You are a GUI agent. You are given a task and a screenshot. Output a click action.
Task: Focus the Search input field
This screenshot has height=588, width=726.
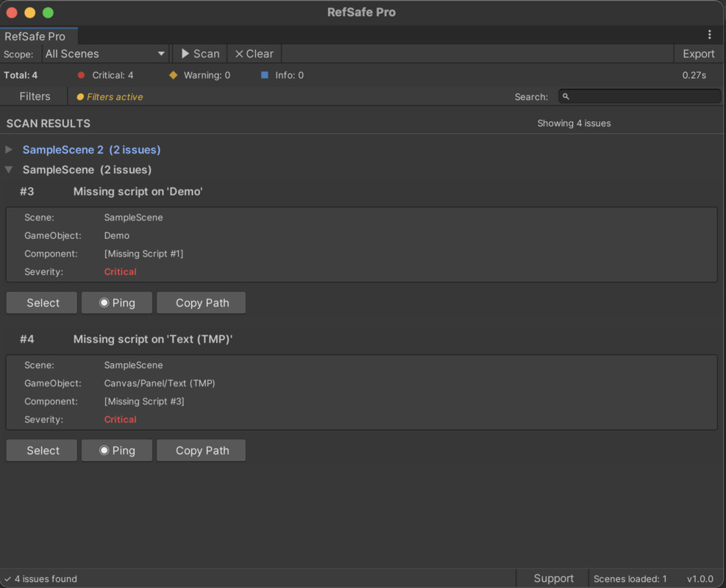point(639,96)
